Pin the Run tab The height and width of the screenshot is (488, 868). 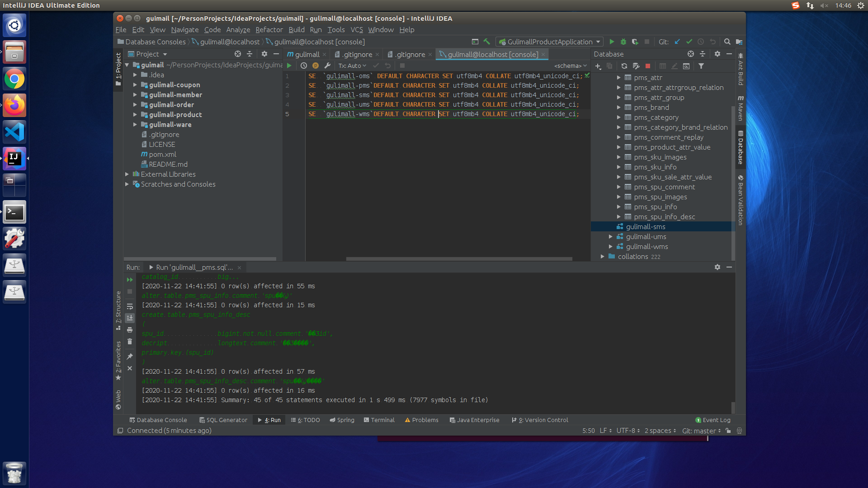point(130,357)
